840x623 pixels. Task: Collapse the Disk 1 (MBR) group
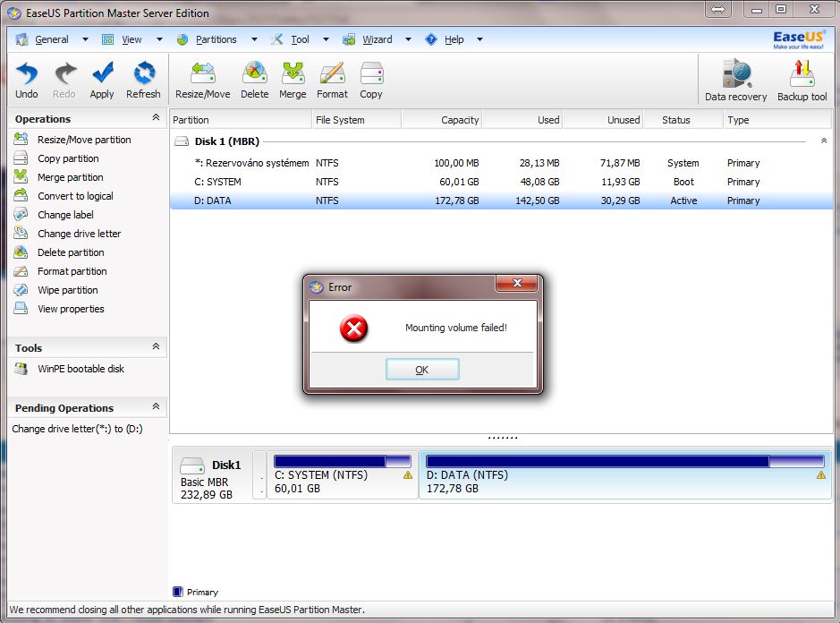pyautogui.click(x=824, y=141)
